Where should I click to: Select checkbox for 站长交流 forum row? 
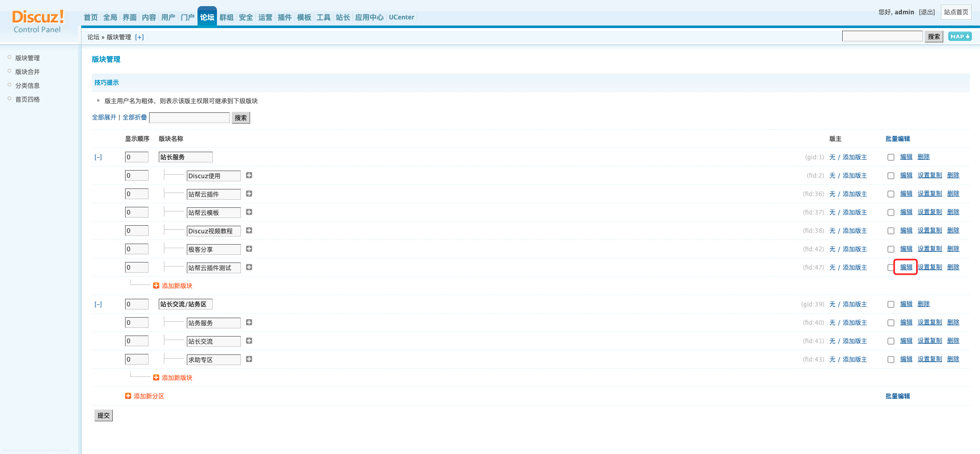[891, 341]
